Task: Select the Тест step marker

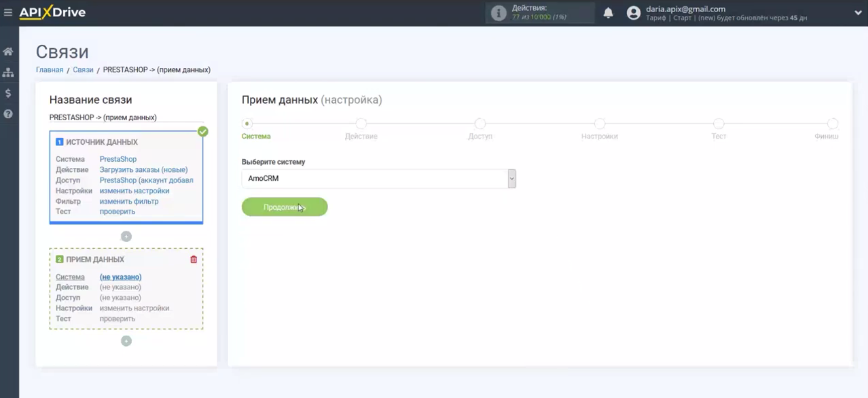Action: [x=719, y=124]
